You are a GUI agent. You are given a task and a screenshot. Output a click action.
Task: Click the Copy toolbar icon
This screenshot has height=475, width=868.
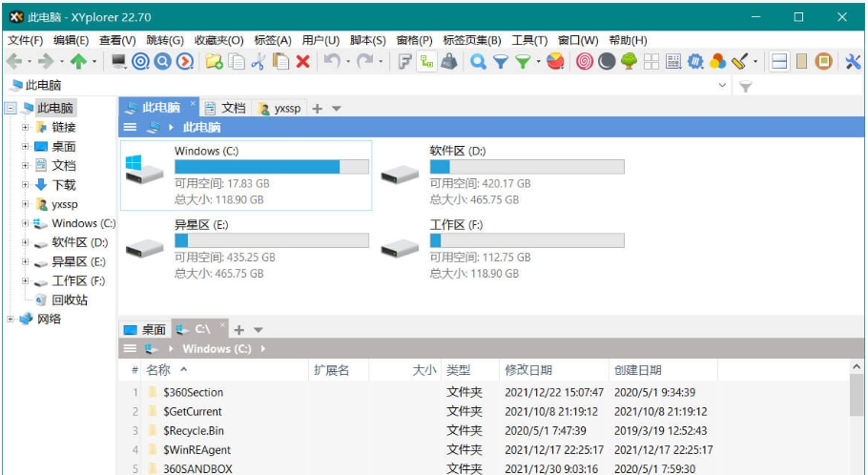point(237,61)
